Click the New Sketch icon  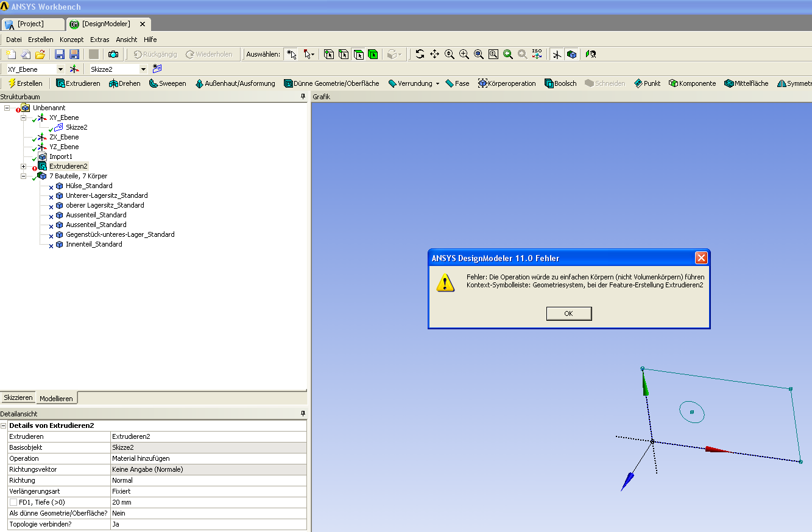[x=157, y=69]
